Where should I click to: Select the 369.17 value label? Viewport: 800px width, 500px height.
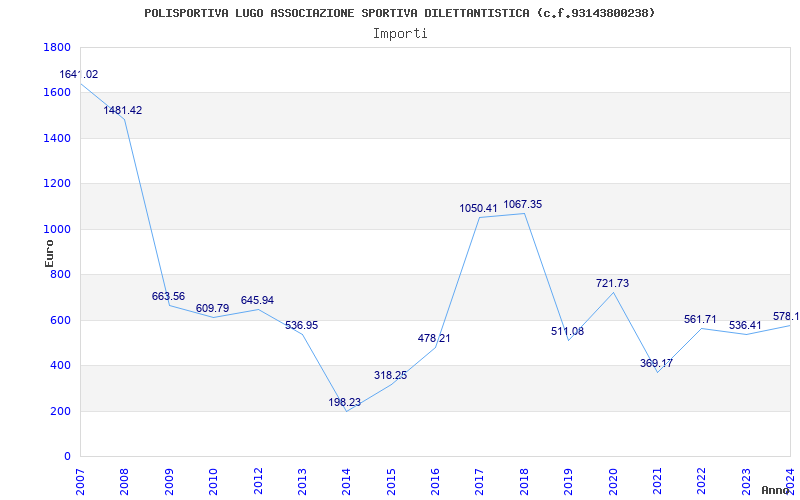656,364
